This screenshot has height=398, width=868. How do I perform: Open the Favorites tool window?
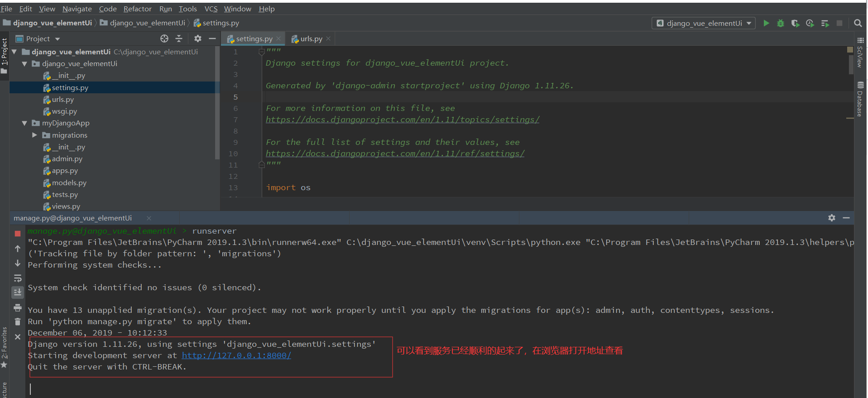point(4,348)
